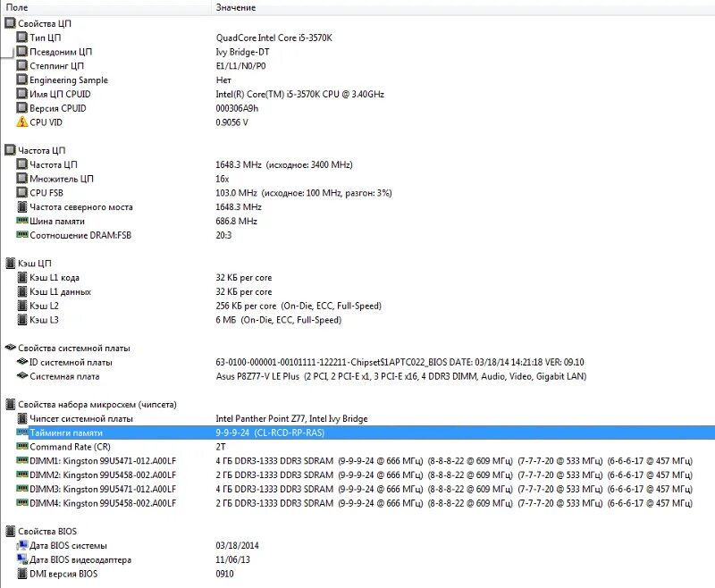Image resolution: width=715 pixels, height=588 pixels.
Task: Click the computer icon at Дата BIOS системы
Action: [x=21, y=545]
